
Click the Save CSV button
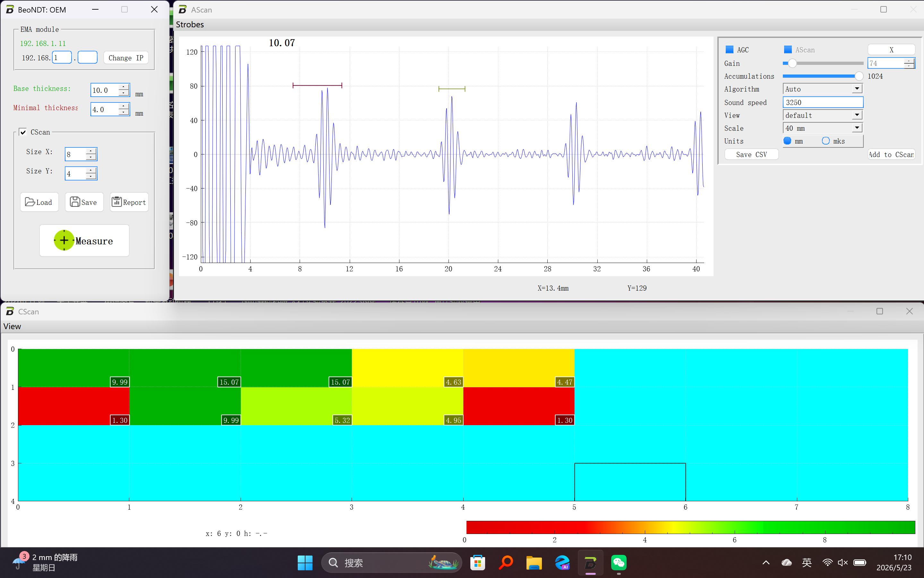click(751, 154)
